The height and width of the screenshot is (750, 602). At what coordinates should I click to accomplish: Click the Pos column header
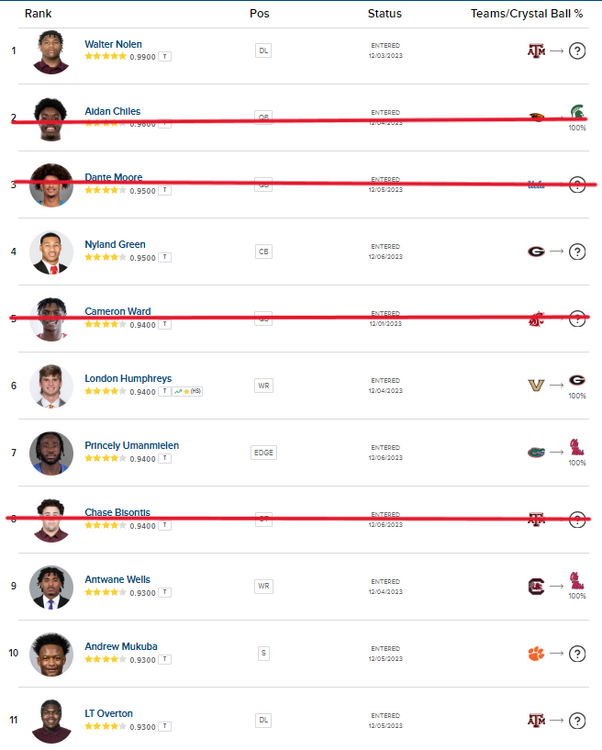click(x=259, y=13)
